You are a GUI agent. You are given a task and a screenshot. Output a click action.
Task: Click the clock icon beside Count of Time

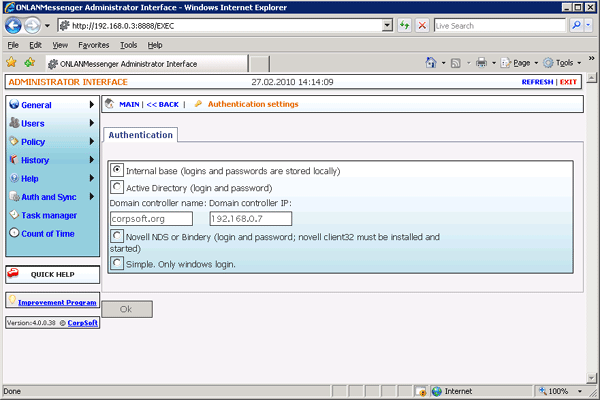coord(14,233)
